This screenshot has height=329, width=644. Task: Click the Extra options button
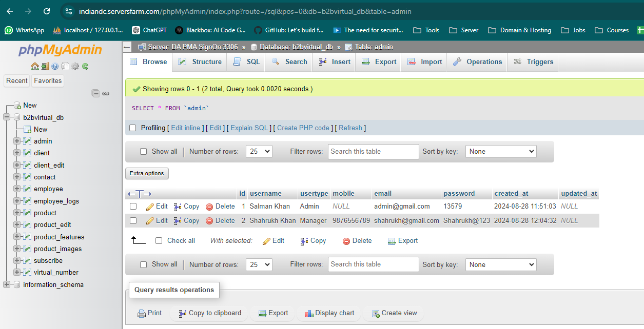tap(147, 173)
